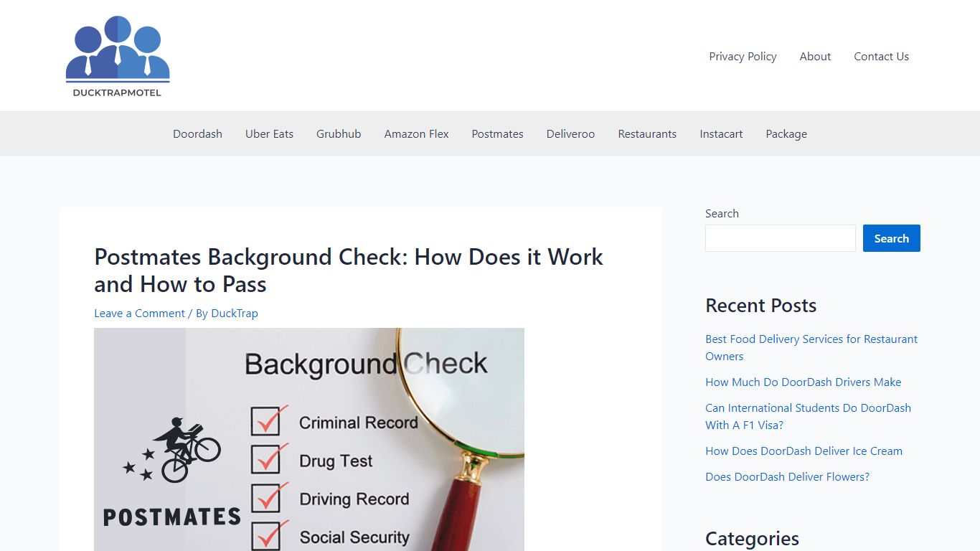The width and height of the screenshot is (980, 551).
Task: Open Best Food Delivery Services for Restaurant Owners post
Action: click(811, 348)
